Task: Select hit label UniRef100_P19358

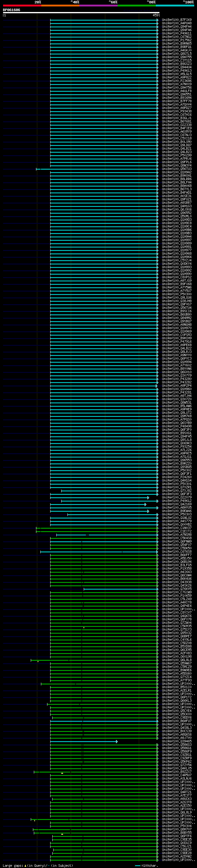Action: (x=177, y=568)
